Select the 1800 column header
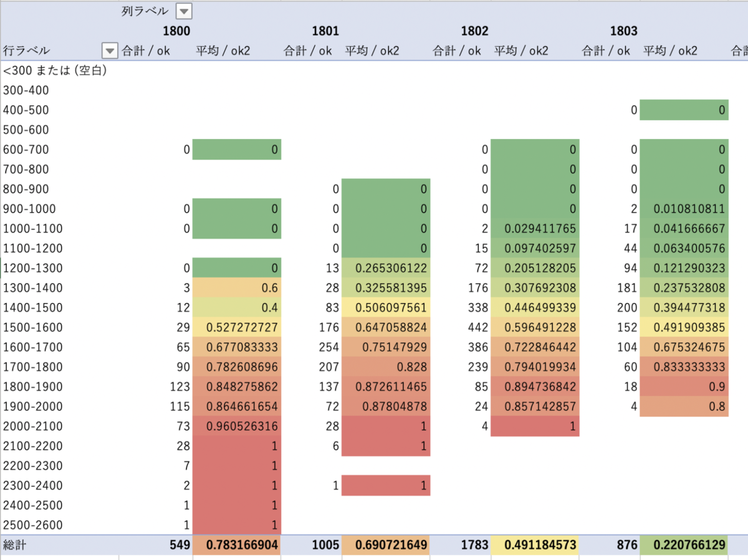The height and width of the screenshot is (560, 748). (178, 31)
